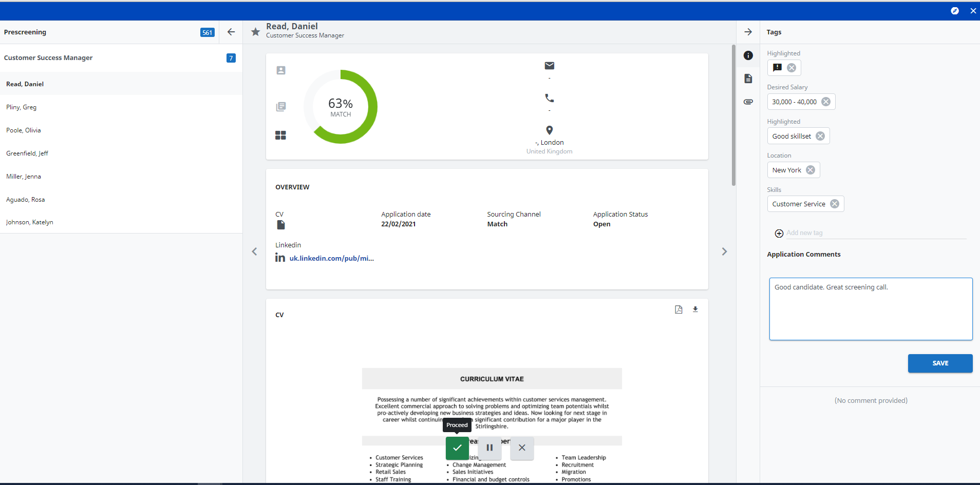Click the LinkedIn logo icon
The height and width of the screenshot is (485, 980).
[280, 258]
